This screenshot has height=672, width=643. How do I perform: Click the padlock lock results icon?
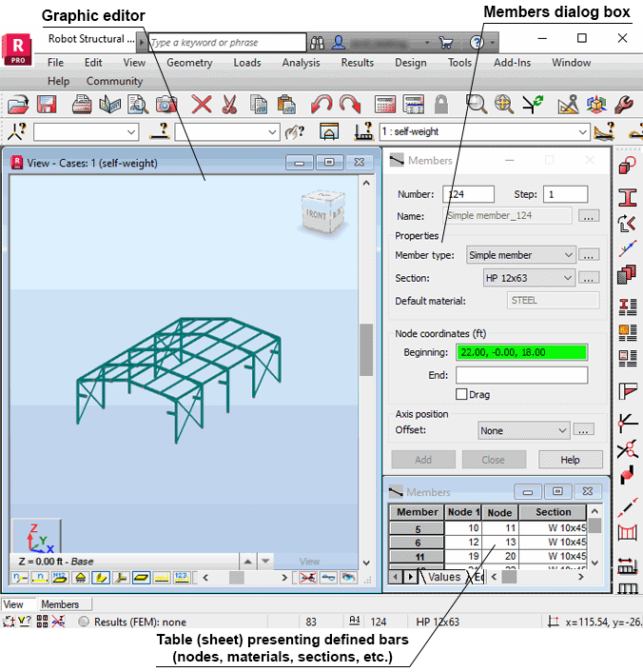point(440,104)
